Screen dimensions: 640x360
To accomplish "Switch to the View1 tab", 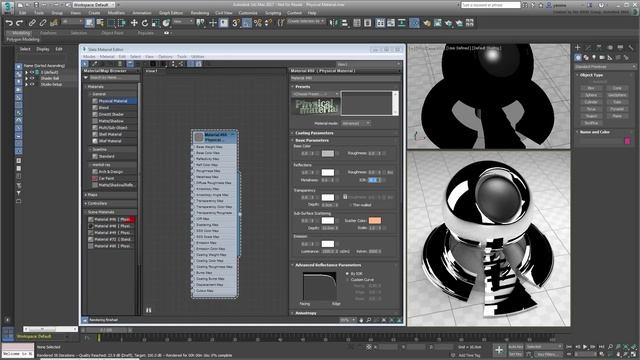I will tap(151, 71).
